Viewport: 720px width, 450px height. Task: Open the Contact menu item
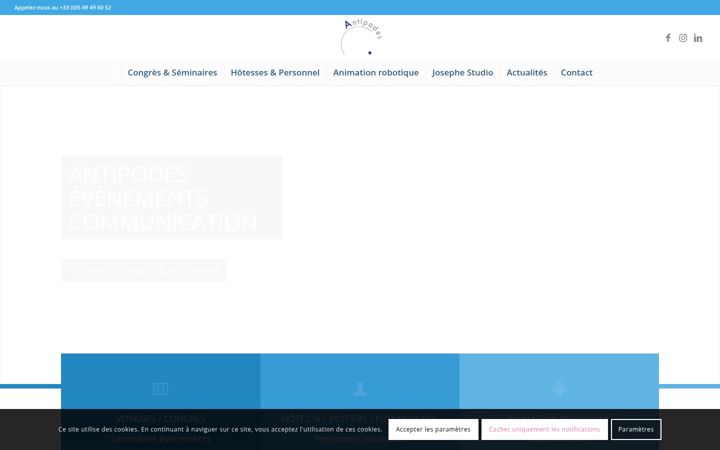(576, 73)
